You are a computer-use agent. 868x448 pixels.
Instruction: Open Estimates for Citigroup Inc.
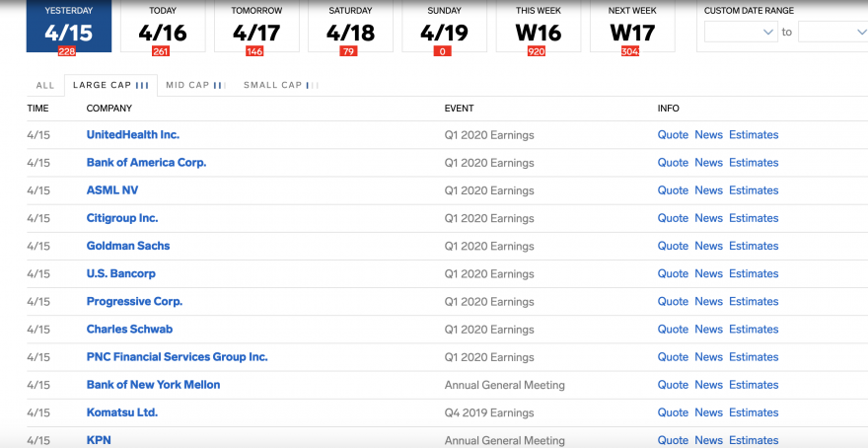point(754,218)
